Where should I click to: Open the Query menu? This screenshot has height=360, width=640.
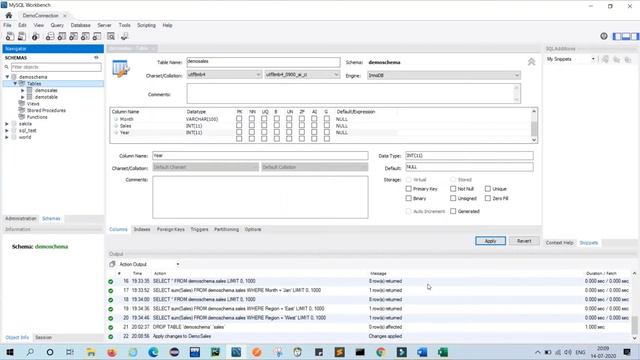pyautogui.click(x=57, y=25)
